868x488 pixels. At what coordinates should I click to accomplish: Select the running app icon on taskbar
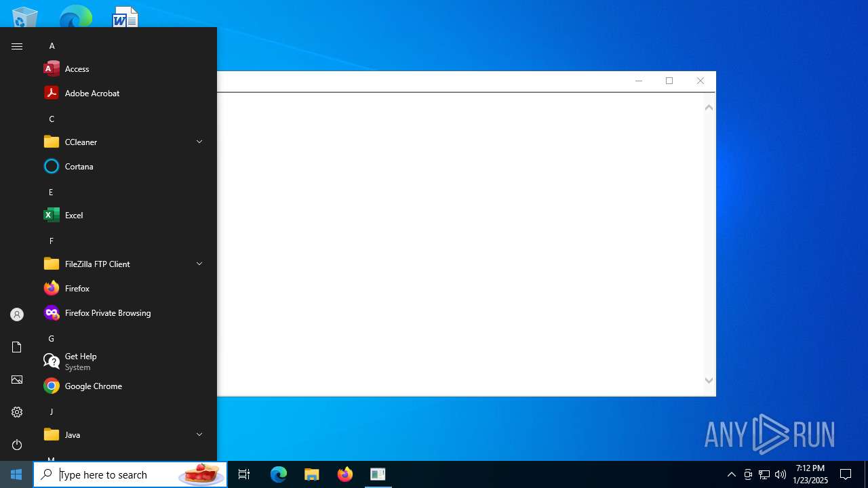(378, 474)
